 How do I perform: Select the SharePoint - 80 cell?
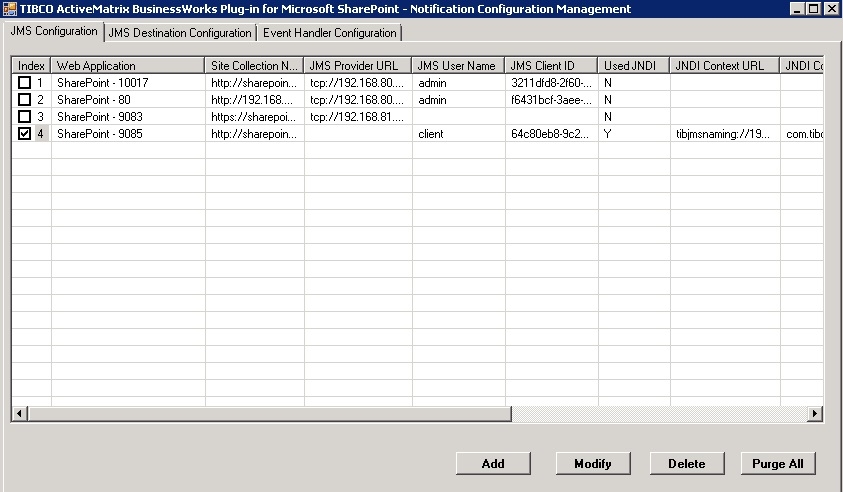pyautogui.click(x=128, y=99)
